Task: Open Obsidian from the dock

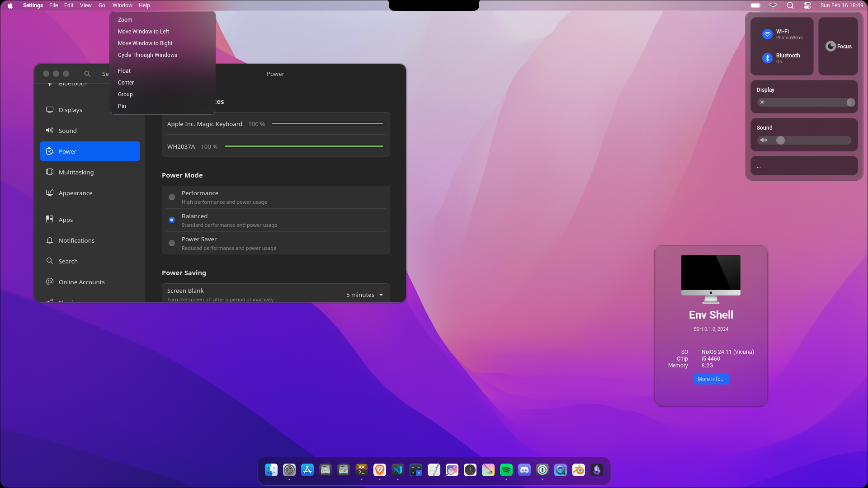Action: tap(597, 470)
